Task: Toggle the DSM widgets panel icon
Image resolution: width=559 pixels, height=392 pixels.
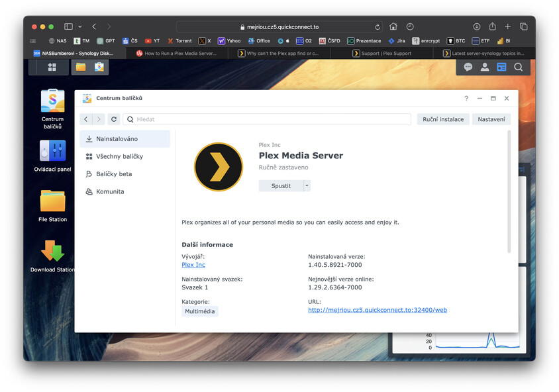Action: pyautogui.click(x=501, y=67)
